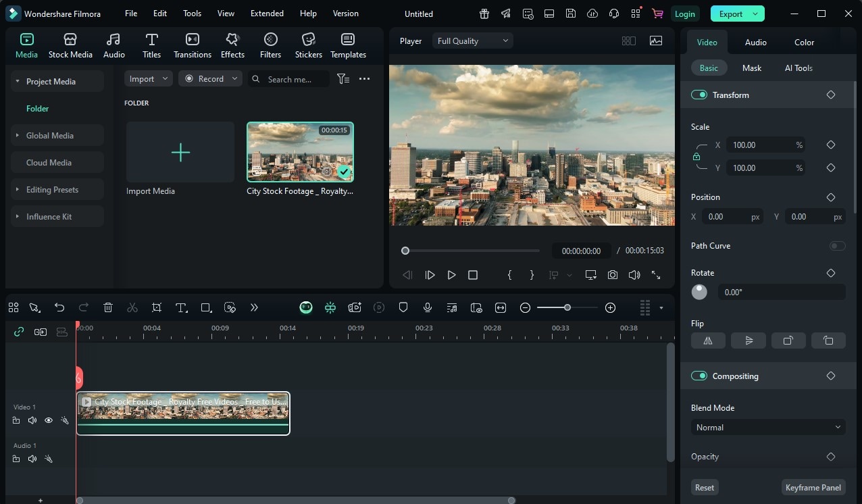The width and height of the screenshot is (862, 504).
Task: Open the Import dropdown
Action: pos(149,79)
